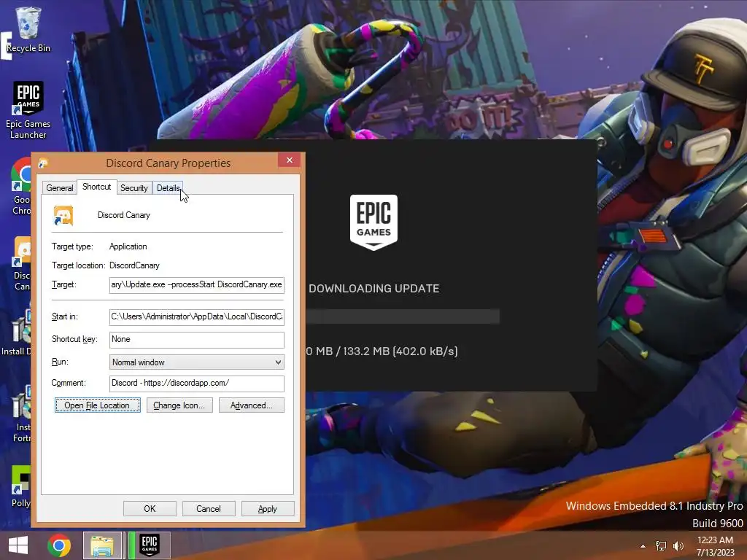Switch to Epic Games taskbar button
Image resolution: width=747 pixels, height=560 pixels.
tap(150, 545)
